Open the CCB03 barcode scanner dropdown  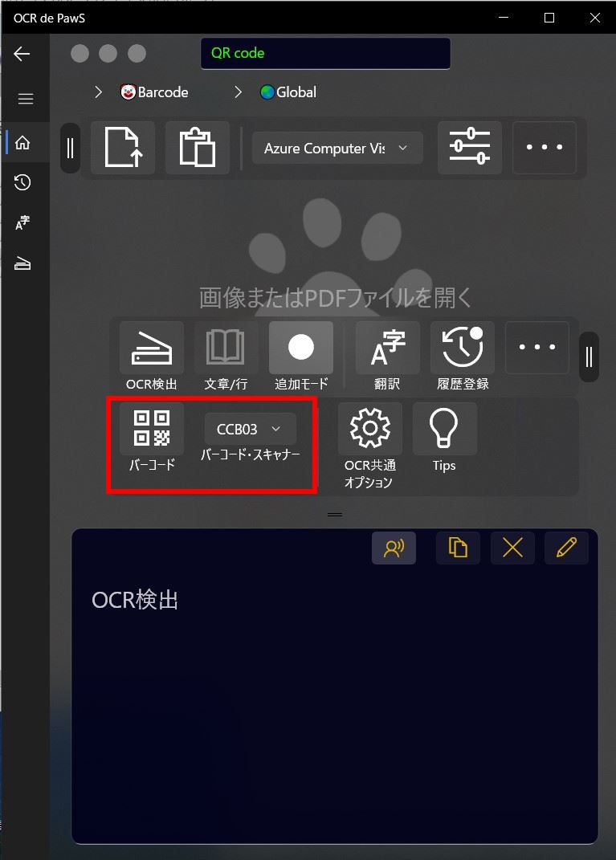pos(251,429)
